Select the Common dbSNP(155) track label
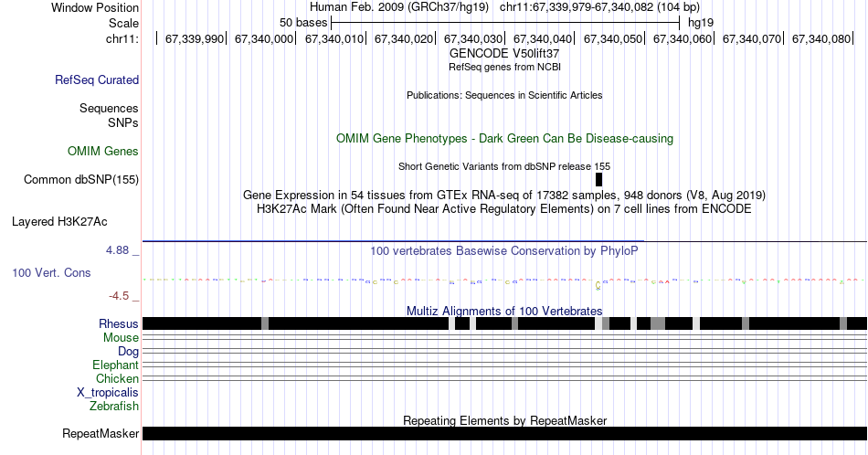The image size is (868, 455). click(81, 179)
